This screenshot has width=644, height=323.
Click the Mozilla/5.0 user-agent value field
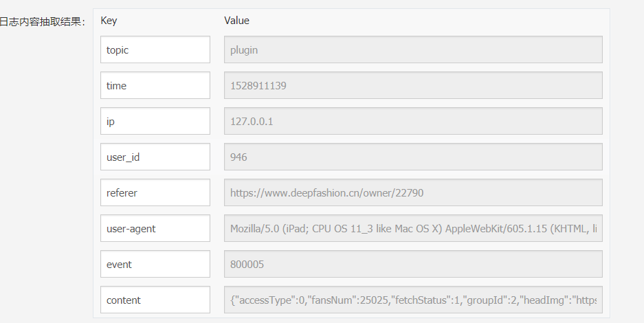tap(412, 228)
